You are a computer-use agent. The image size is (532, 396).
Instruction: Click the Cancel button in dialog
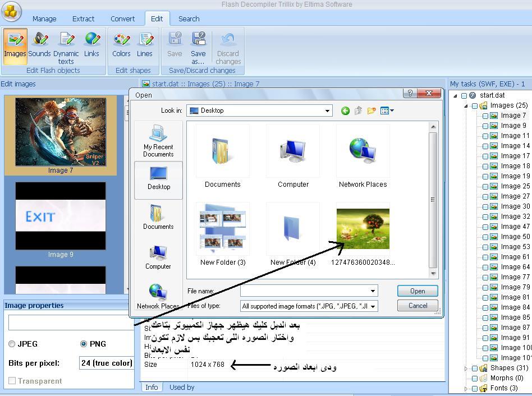coord(418,306)
